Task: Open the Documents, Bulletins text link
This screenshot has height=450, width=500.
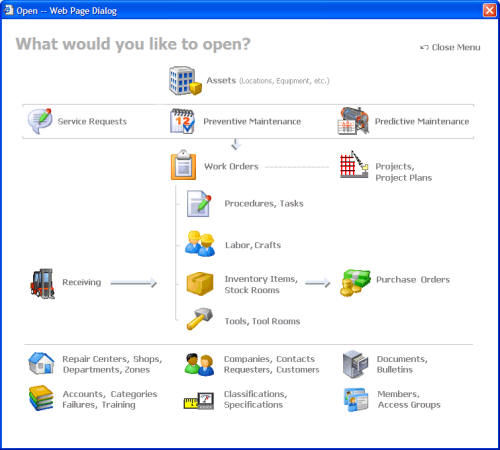Action: [x=402, y=364]
